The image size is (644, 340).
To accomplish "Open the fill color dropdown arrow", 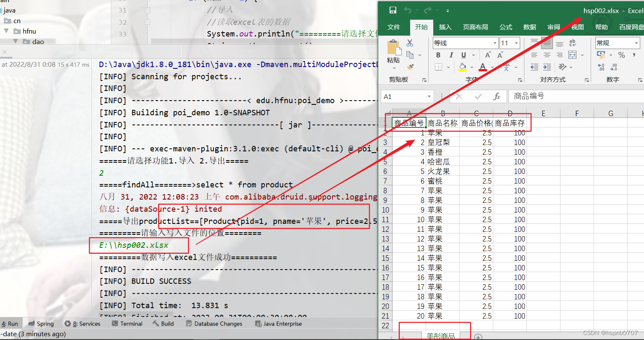I will (x=472, y=67).
